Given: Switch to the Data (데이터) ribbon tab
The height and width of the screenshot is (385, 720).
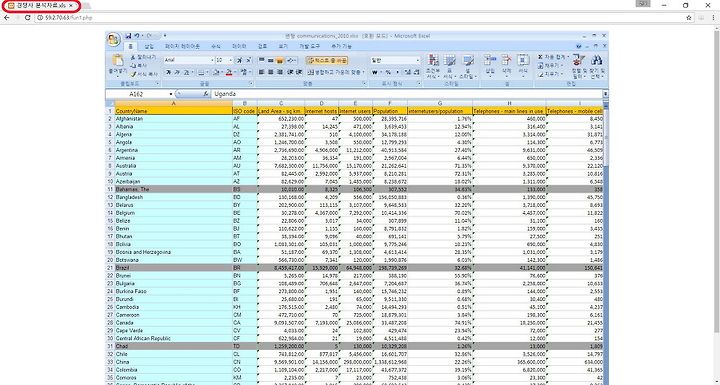Looking at the screenshot, I should [239, 46].
